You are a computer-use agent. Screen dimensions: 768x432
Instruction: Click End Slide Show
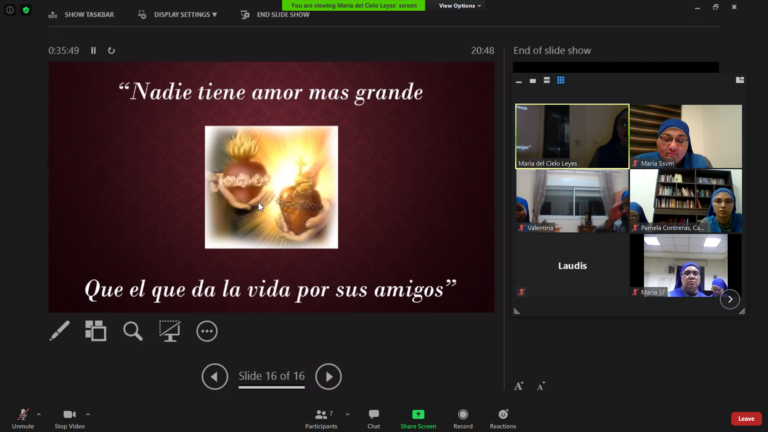pyautogui.click(x=275, y=15)
